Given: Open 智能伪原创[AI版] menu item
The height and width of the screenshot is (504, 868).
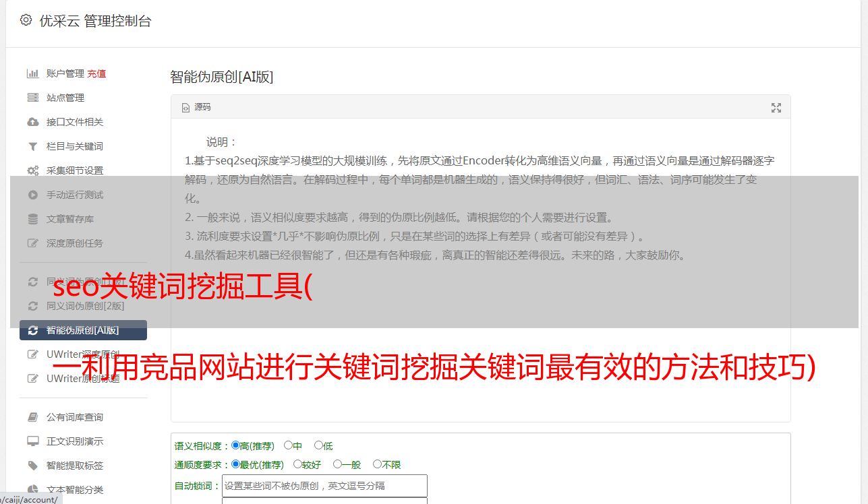Looking at the screenshot, I should click(83, 330).
